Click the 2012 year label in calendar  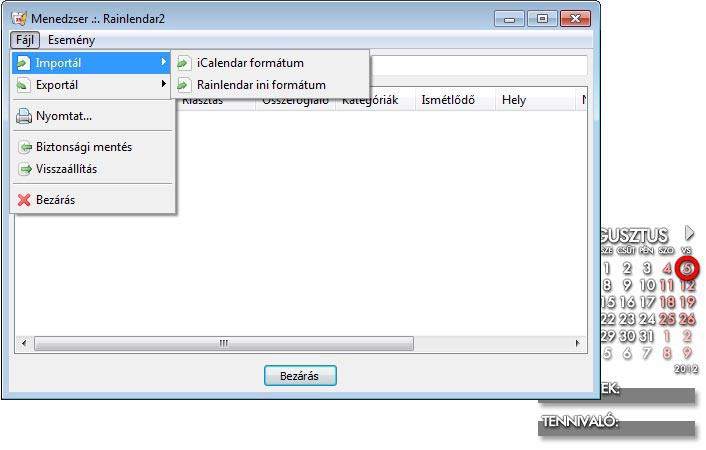tap(686, 369)
